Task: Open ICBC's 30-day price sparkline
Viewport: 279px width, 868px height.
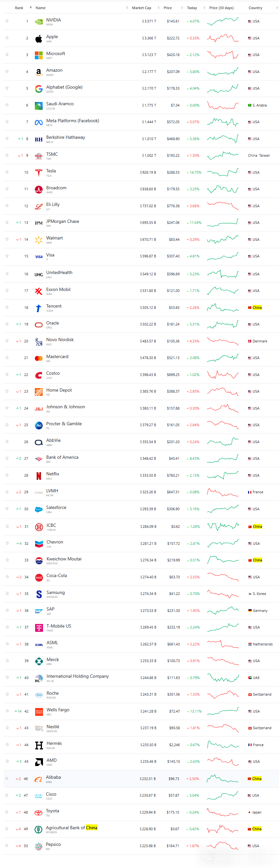Action: coord(223,526)
